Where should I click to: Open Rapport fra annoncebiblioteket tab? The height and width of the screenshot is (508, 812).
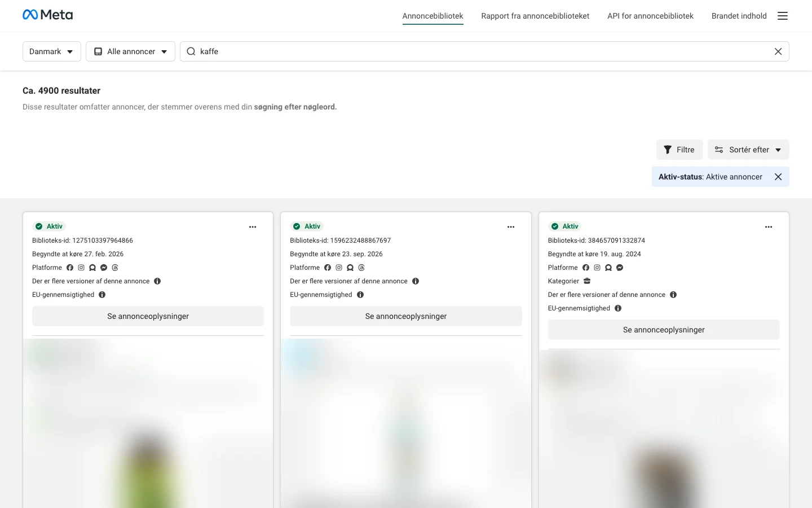(535, 16)
